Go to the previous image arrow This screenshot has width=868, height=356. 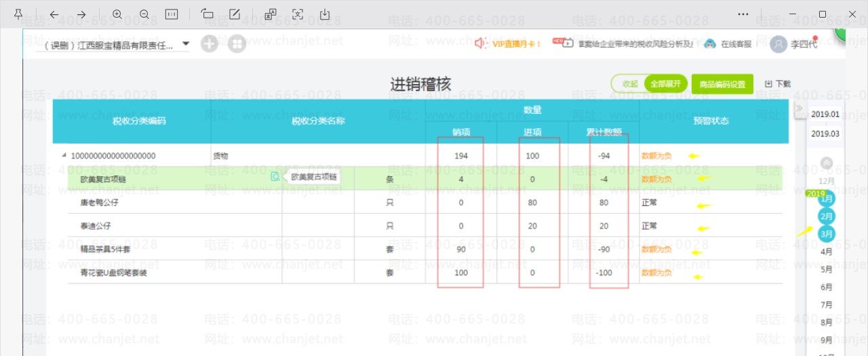(54, 14)
